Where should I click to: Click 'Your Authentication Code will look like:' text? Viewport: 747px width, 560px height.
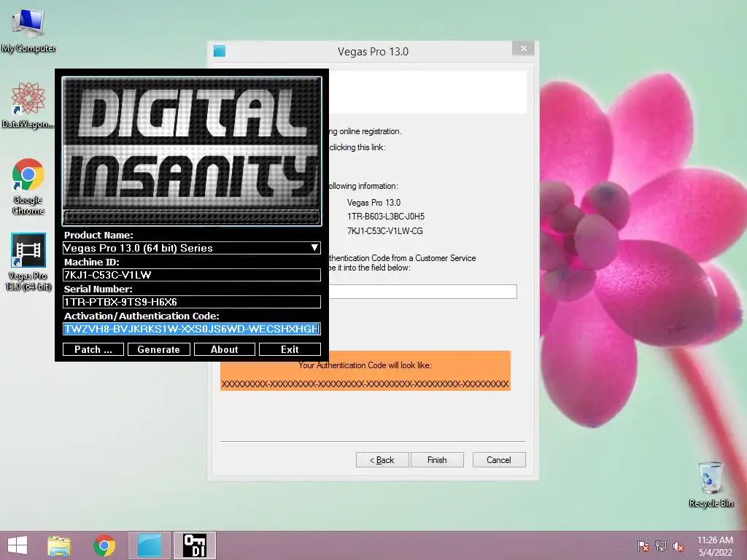(x=365, y=365)
